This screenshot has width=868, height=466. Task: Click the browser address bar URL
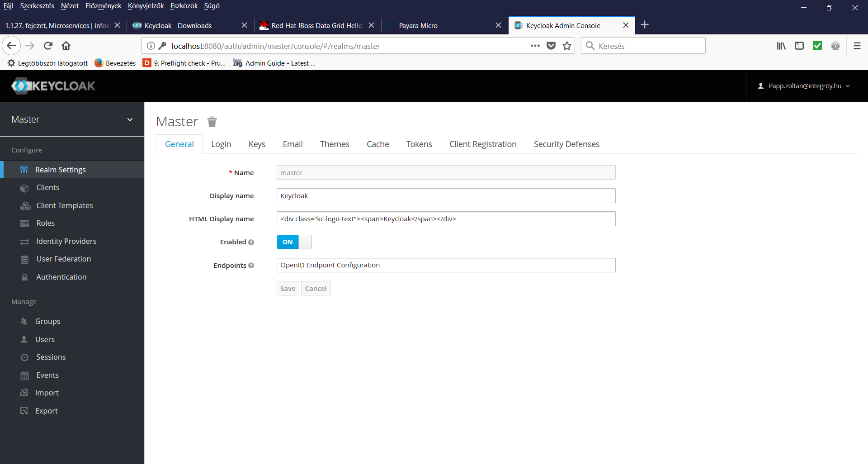pyautogui.click(x=276, y=46)
